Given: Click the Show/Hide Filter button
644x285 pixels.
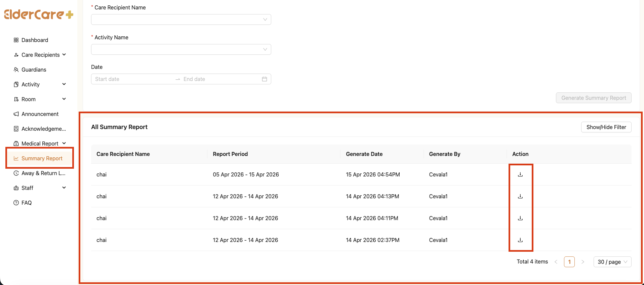Looking at the screenshot, I should (606, 127).
